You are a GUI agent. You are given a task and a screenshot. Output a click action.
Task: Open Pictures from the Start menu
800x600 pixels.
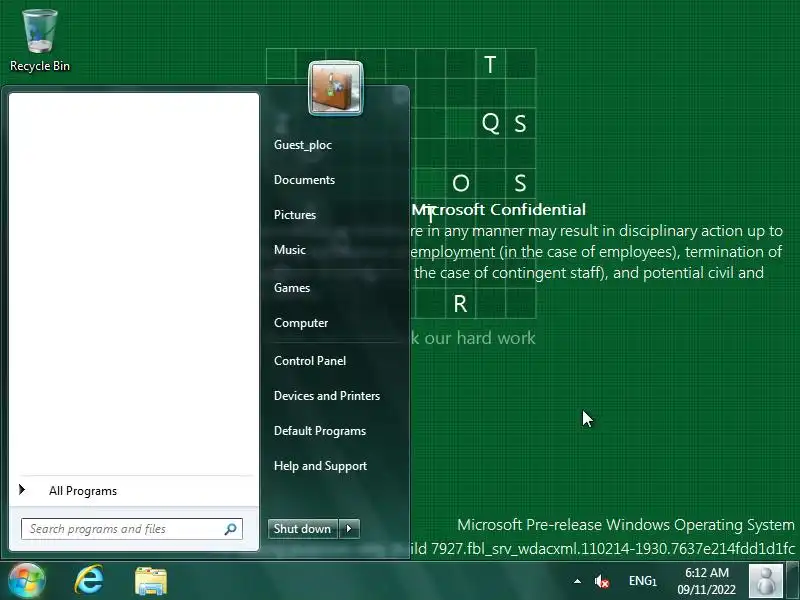tap(295, 215)
